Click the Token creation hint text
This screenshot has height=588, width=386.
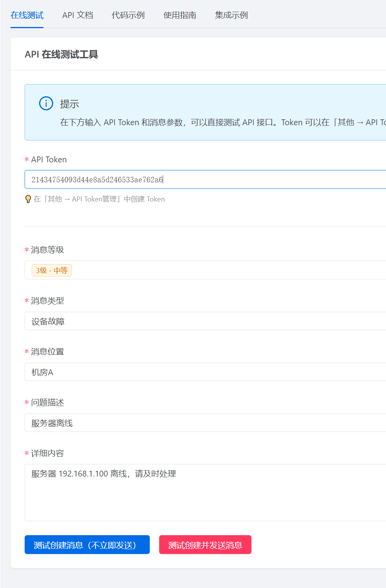[x=99, y=199]
